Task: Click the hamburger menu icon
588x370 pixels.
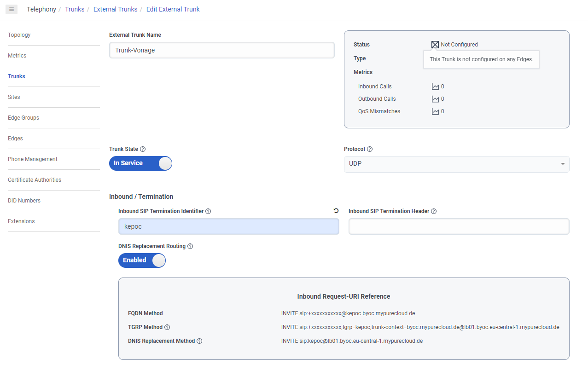Action: click(x=12, y=9)
